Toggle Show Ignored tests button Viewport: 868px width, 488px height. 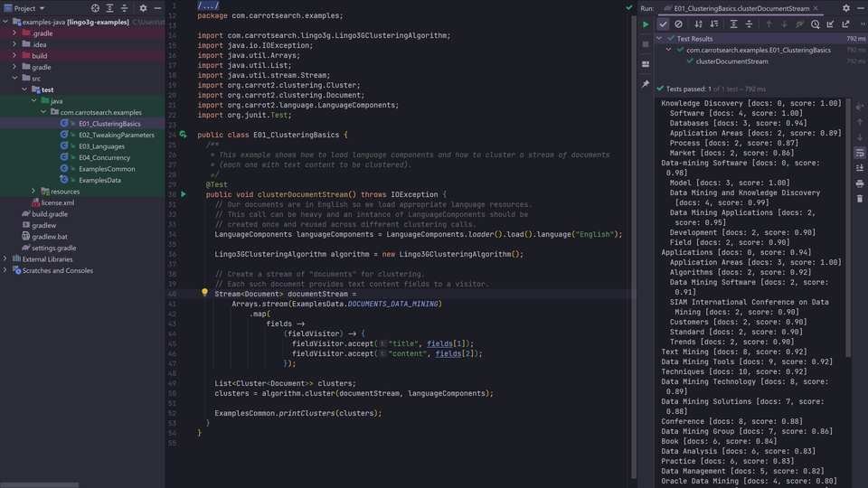(x=679, y=24)
